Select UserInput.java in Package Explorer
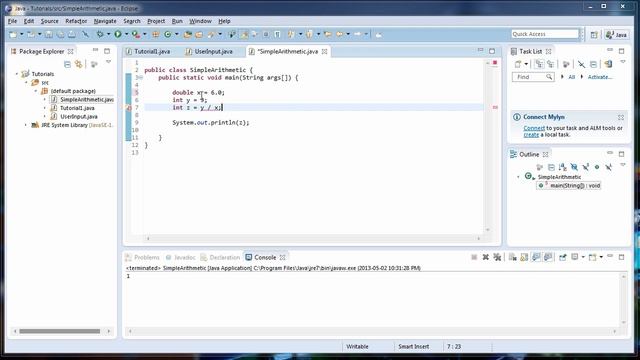 78,116
